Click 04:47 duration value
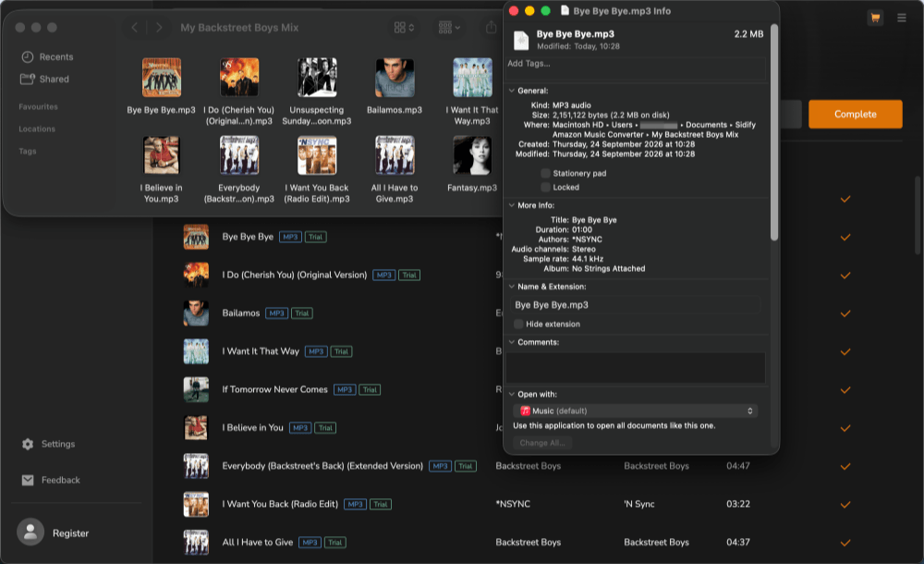This screenshot has width=924, height=564. pos(737,466)
